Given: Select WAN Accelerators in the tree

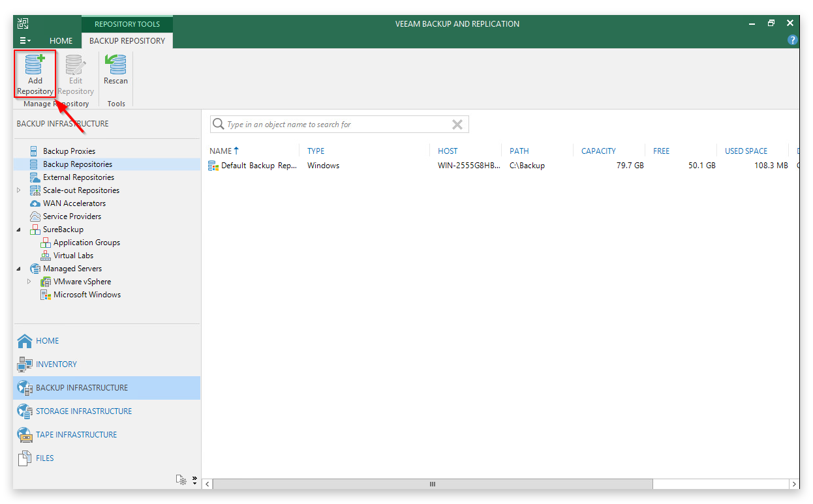Looking at the screenshot, I should coord(74,203).
